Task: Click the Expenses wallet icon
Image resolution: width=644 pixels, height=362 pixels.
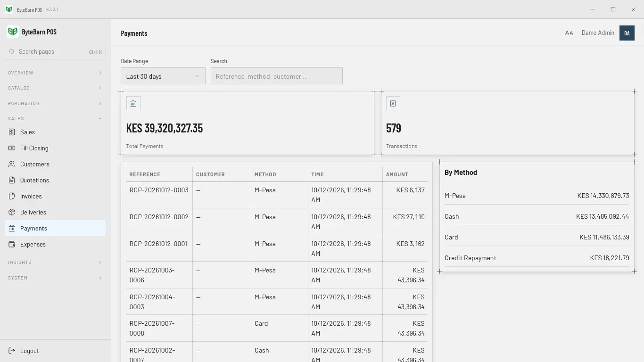Action: [x=12, y=245]
